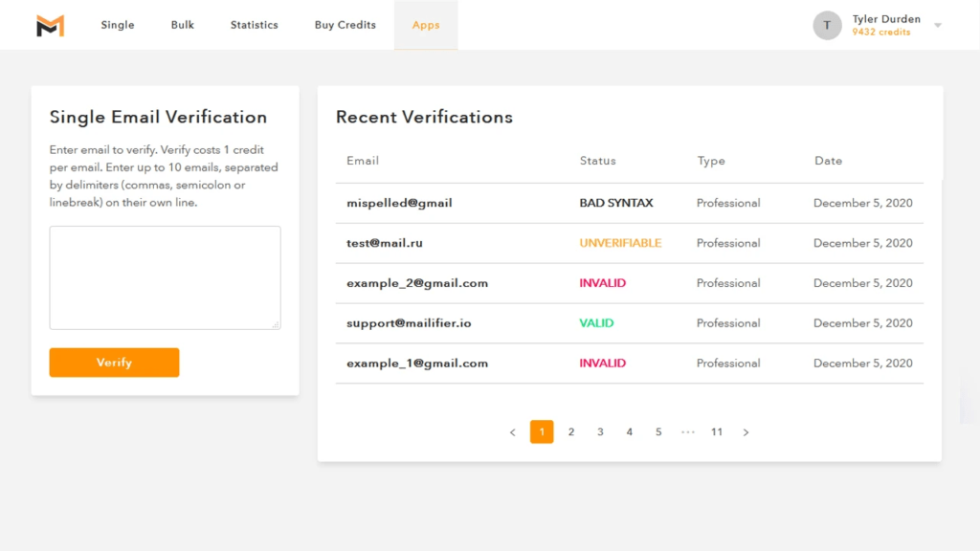Open the Date column header sorter

point(828,161)
